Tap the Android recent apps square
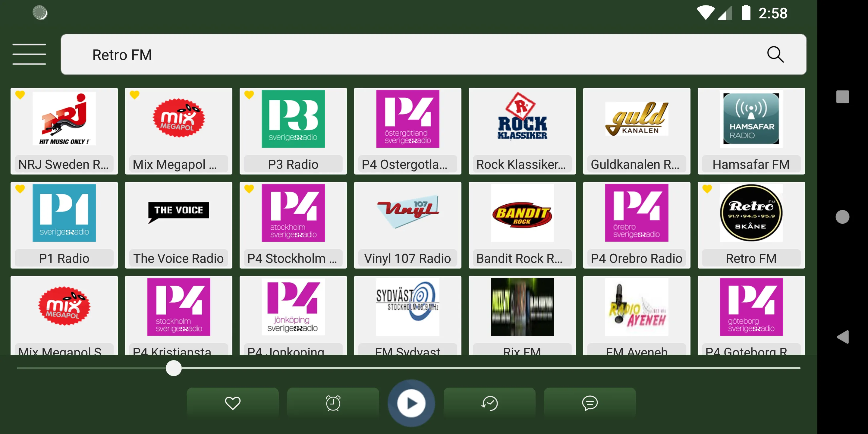868x434 pixels. 842,97
